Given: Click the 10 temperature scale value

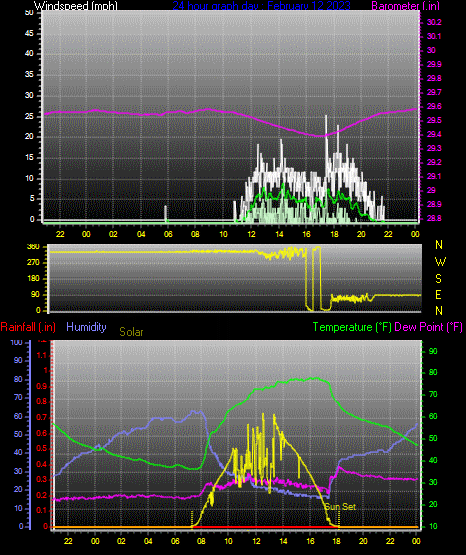Looking at the screenshot, I should click(x=433, y=526).
